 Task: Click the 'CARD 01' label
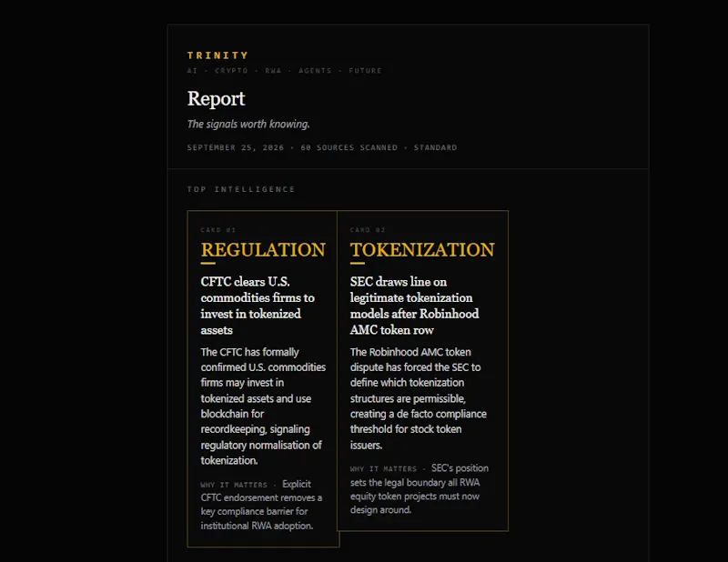[x=218, y=230]
